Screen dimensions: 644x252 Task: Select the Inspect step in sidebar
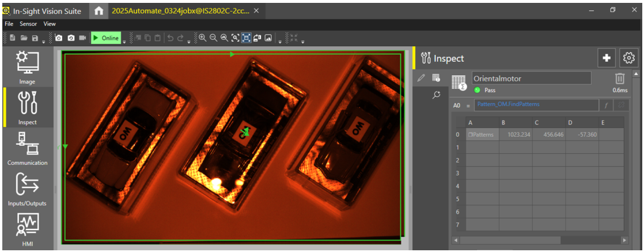click(x=28, y=108)
